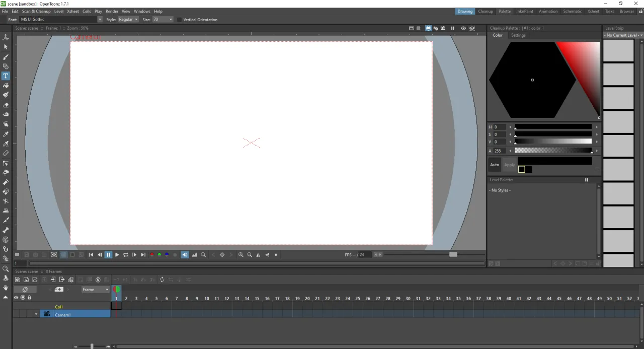Select the Fill tool

tap(6, 85)
